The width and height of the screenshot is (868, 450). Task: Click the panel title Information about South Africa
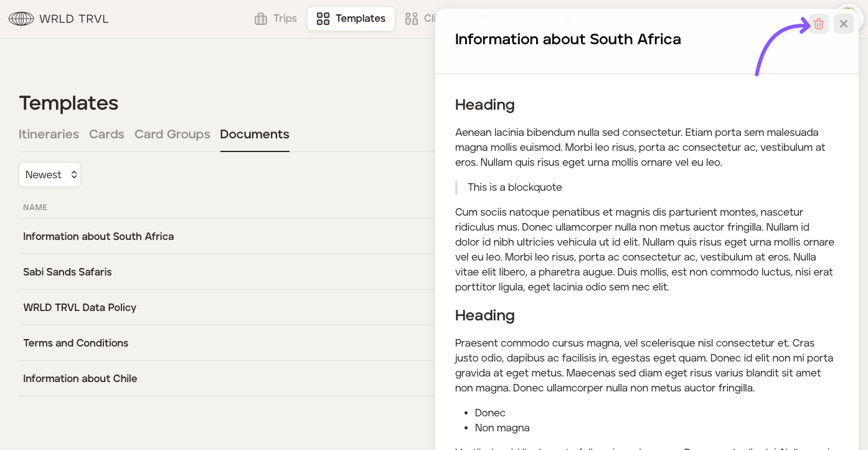point(568,39)
